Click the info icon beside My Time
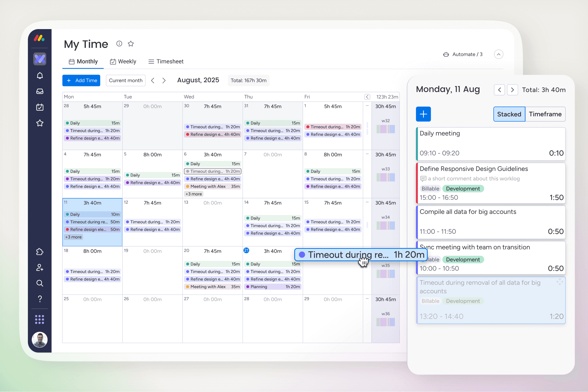Image resolution: width=588 pixels, height=392 pixels. coord(119,44)
